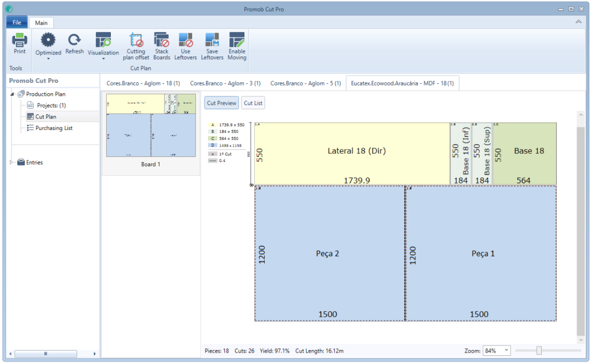Click legend swatch B 184 x 550
Screen dimensions: 592x364
click(212, 132)
